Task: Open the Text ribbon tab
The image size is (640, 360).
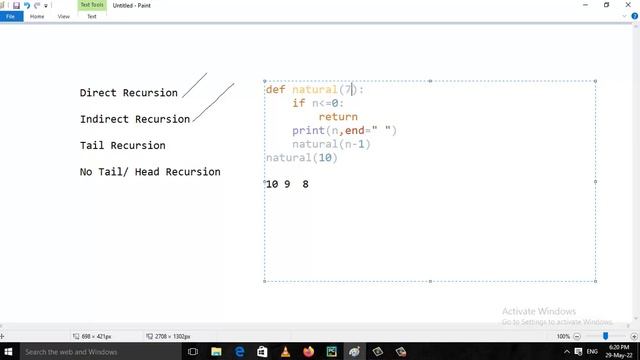Action: (x=92, y=16)
